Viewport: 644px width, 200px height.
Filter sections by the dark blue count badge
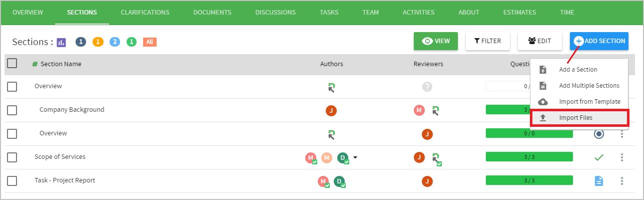81,42
